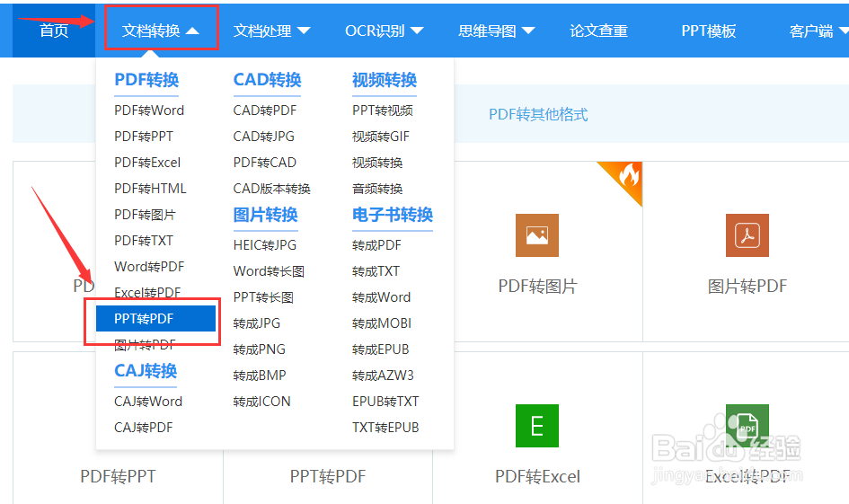This screenshot has height=504, width=849.
Task: Open the PDF转PPT card label
Action: 118,476
